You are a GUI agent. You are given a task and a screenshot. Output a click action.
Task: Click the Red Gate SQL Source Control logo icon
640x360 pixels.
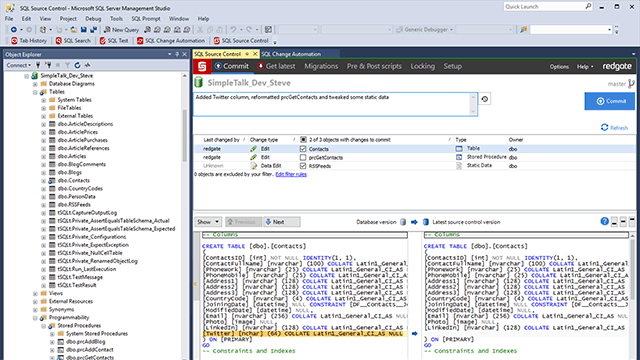point(202,66)
